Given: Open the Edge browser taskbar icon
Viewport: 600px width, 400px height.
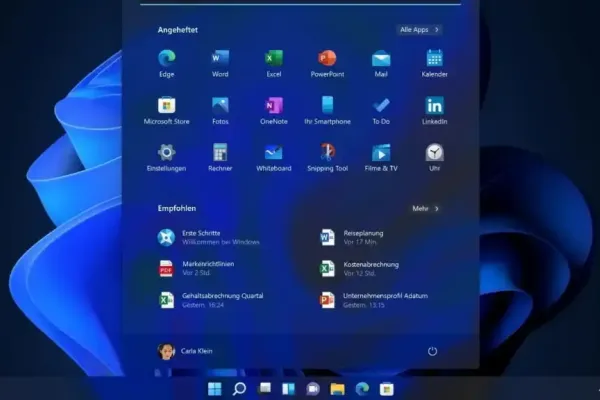Looking at the screenshot, I should click(362, 389).
